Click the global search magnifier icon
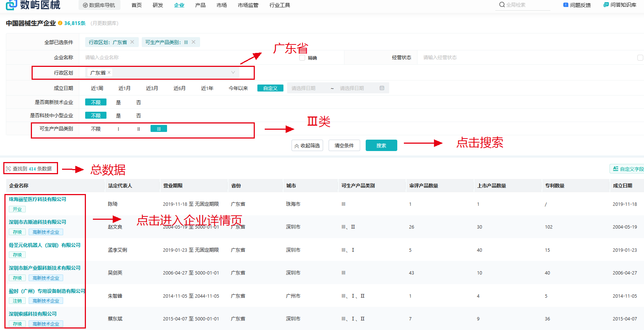Viewport: 644px width, 330px height. pos(502,5)
